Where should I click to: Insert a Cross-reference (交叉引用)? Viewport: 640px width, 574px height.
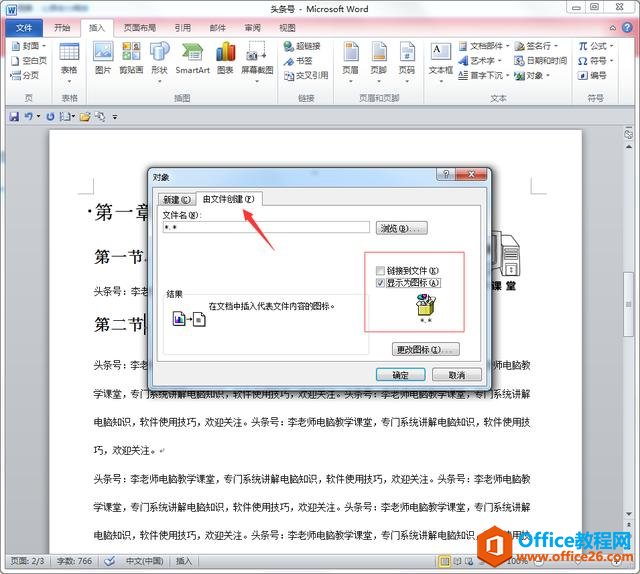coord(306,76)
